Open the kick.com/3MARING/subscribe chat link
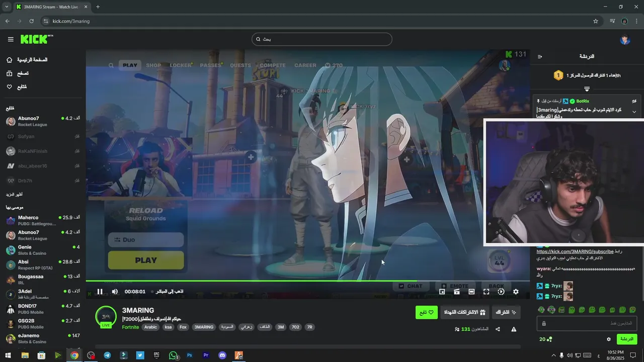Viewport: 644px width, 362px height. point(575,251)
